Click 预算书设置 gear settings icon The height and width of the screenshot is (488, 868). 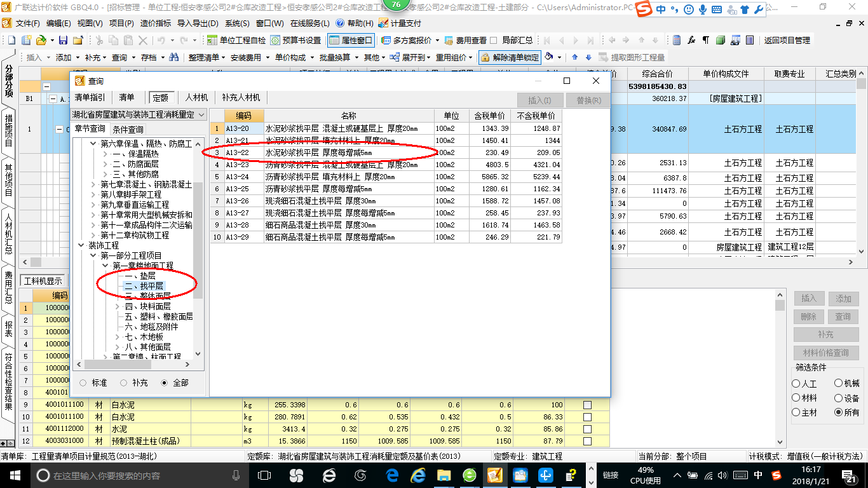point(275,40)
